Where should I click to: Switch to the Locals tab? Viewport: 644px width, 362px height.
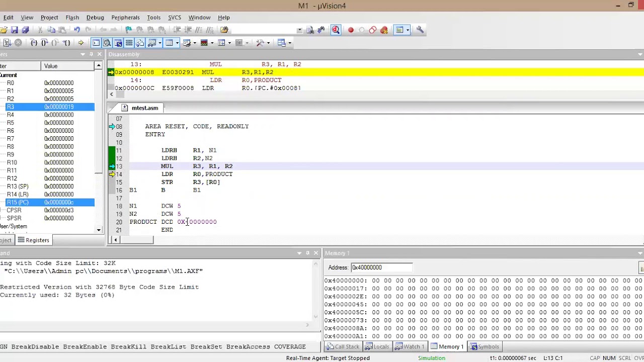pos(377,346)
